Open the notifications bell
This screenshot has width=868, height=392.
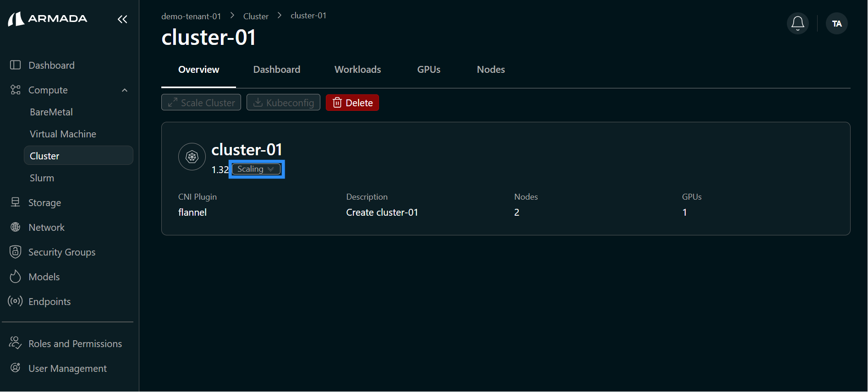click(798, 23)
